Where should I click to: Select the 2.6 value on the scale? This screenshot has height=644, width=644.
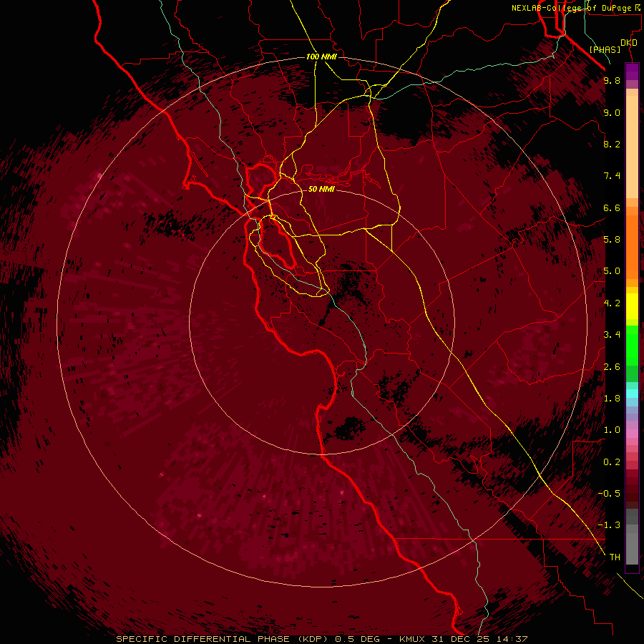(612, 367)
